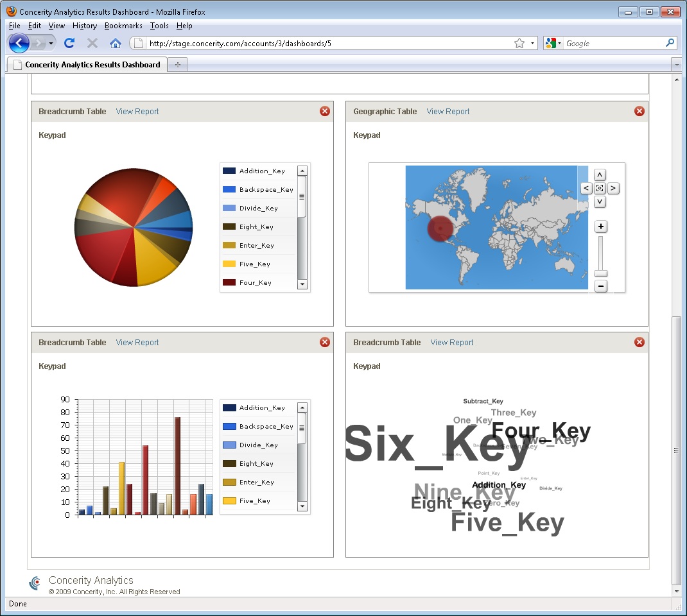Click Subtract_Key in the tag cloud
This screenshot has width=687, height=616.
483,401
